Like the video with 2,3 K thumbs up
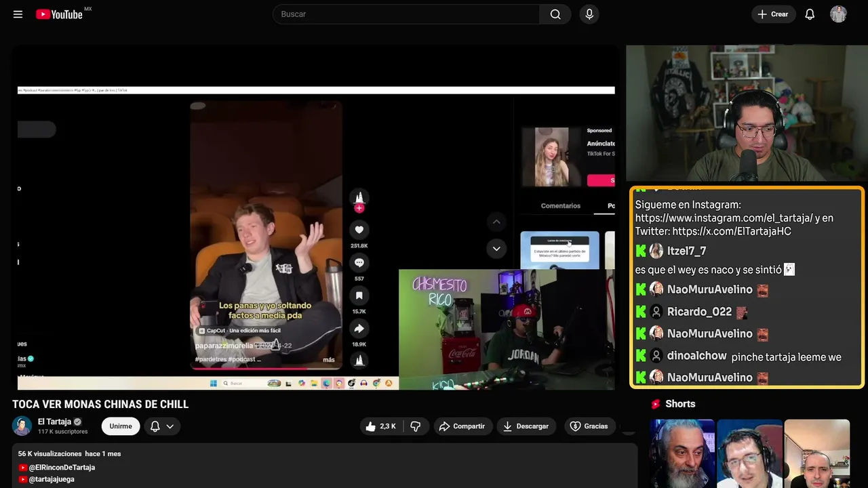 381,426
